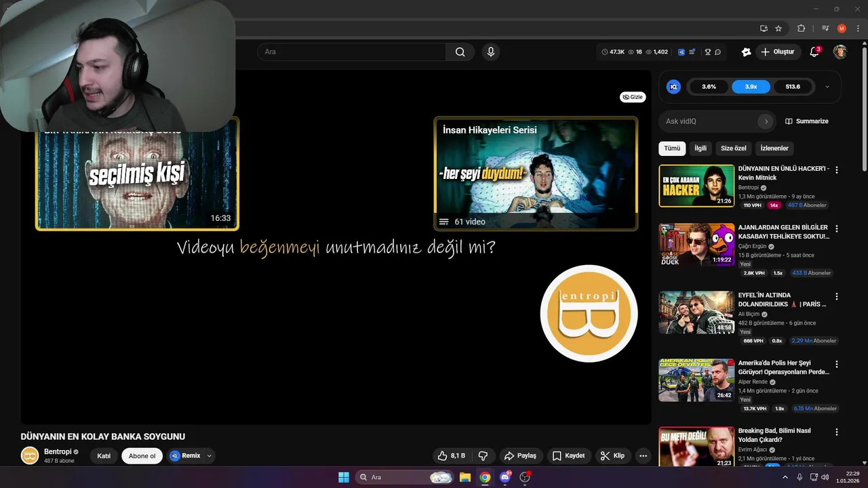Dislike the video with thumbs-down
868x488 pixels.
pos(484,456)
